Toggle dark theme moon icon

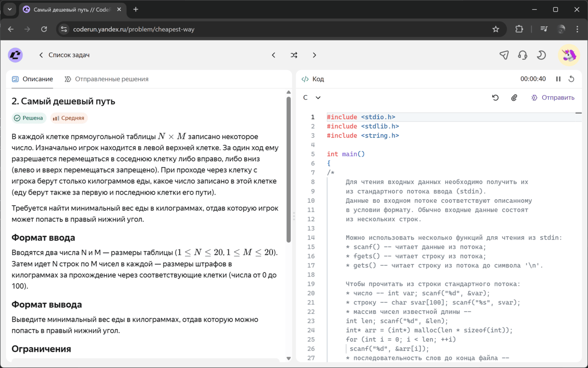(x=541, y=55)
